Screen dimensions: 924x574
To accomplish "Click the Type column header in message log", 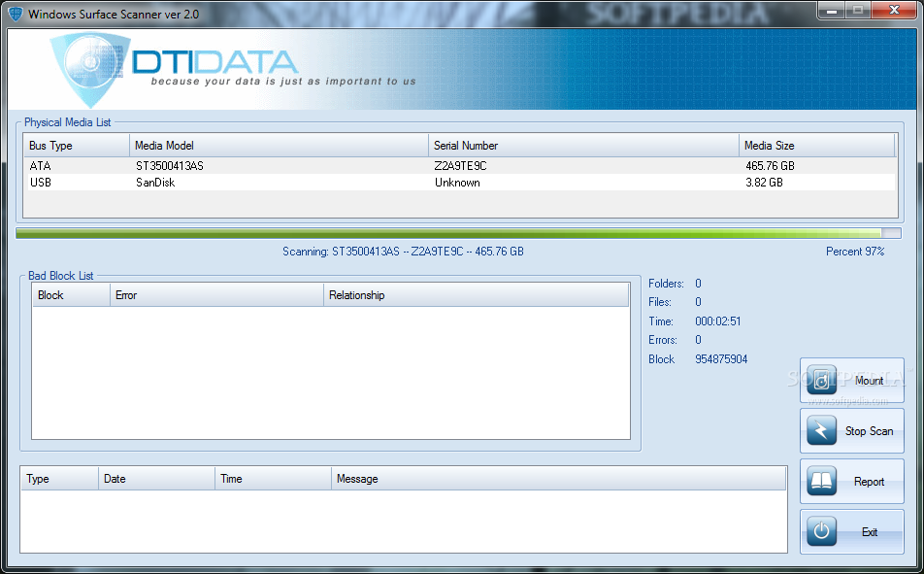I will 59,479.
